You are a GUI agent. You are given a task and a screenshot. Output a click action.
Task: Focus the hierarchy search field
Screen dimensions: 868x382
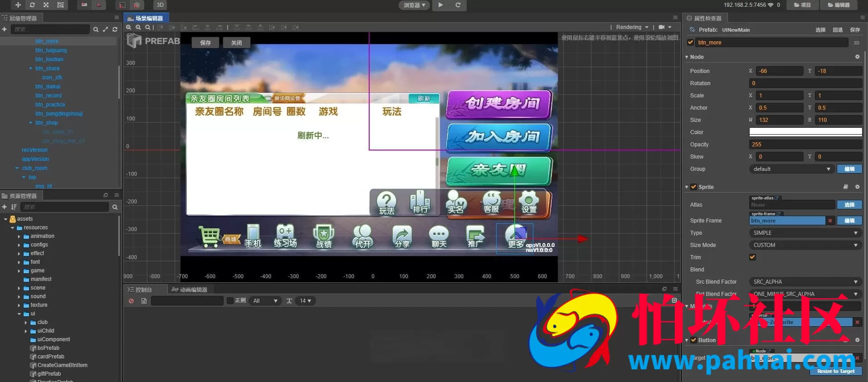[x=50, y=29]
